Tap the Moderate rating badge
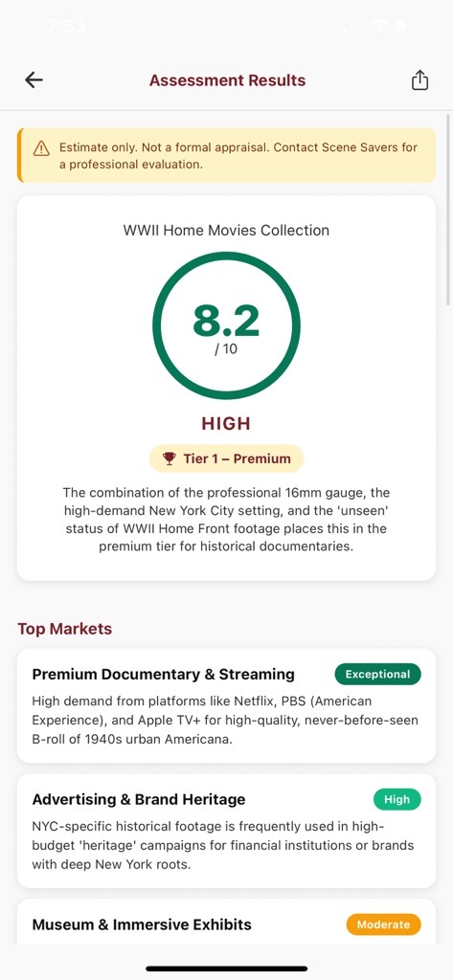 coord(383,924)
